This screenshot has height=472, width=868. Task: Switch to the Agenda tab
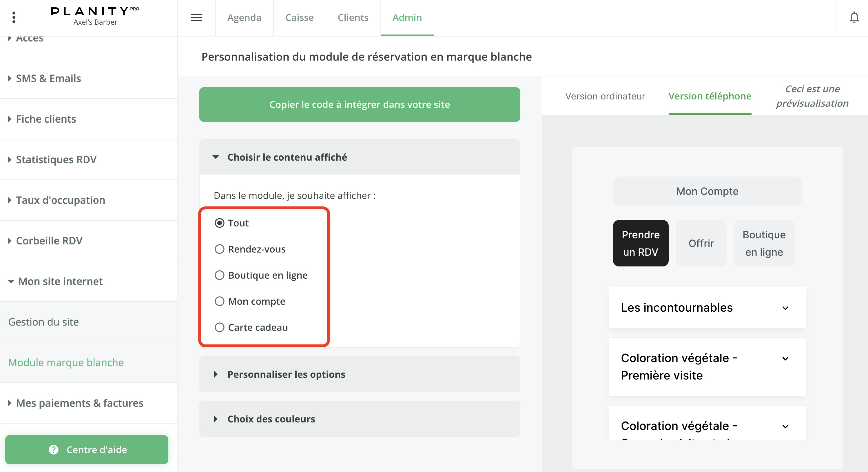coord(244,17)
